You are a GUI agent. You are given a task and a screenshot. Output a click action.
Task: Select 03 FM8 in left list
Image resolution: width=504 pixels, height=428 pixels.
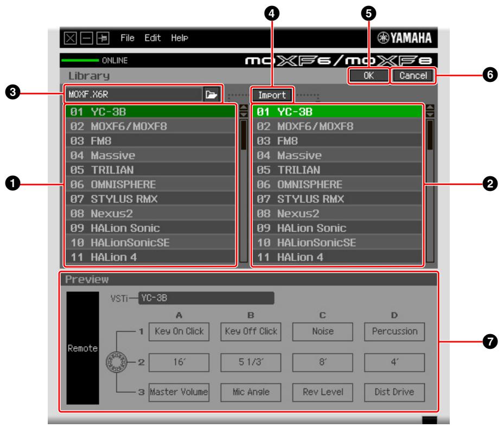tap(150, 140)
